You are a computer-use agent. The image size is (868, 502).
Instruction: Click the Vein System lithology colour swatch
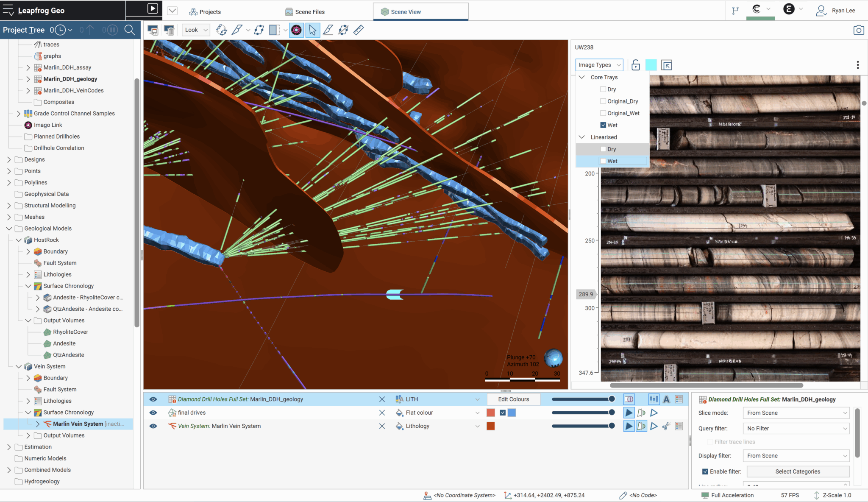coord(491,426)
